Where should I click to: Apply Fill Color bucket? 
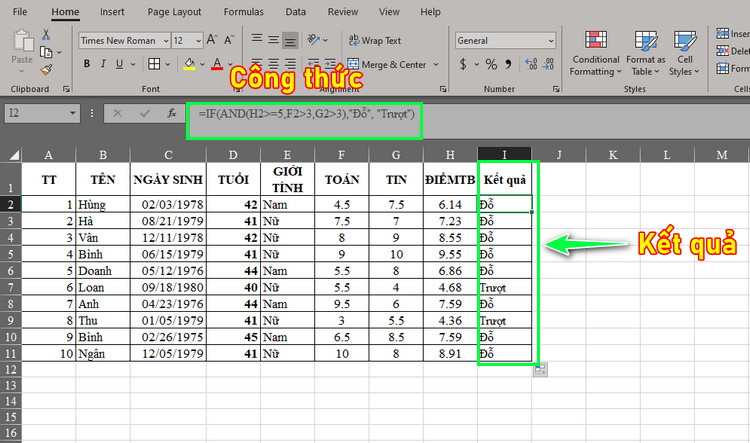pyautogui.click(x=189, y=64)
